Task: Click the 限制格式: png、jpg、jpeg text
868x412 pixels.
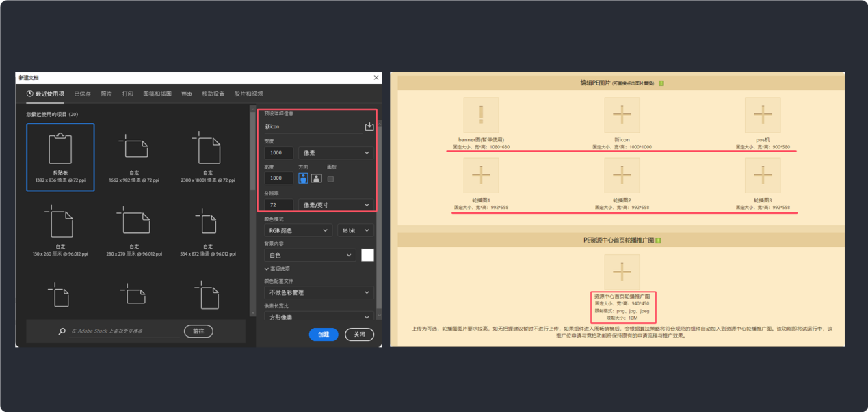Action: click(622, 310)
